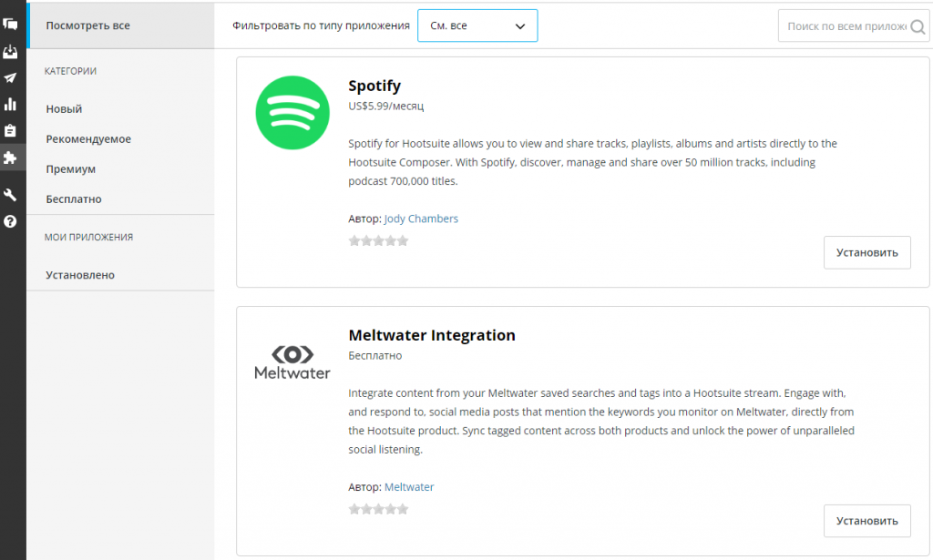Open the Премиум category
The image size is (933, 560).
pos(71,168)
